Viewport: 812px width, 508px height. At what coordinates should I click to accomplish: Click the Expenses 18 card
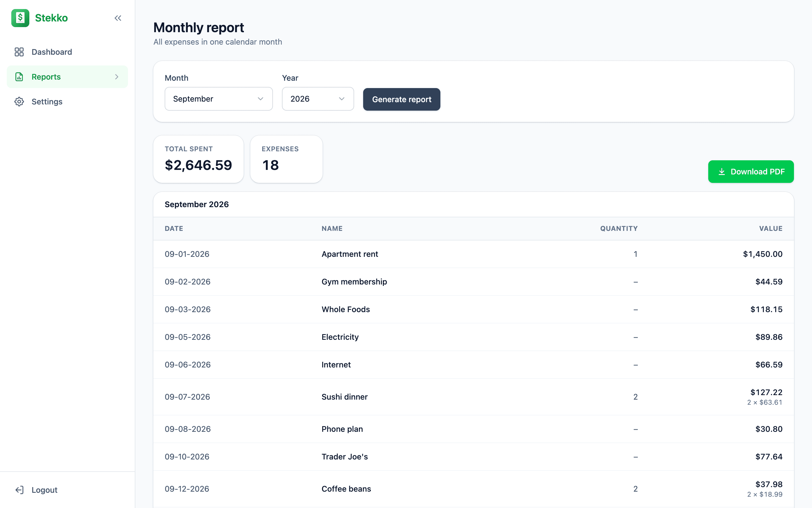[286, 159]
